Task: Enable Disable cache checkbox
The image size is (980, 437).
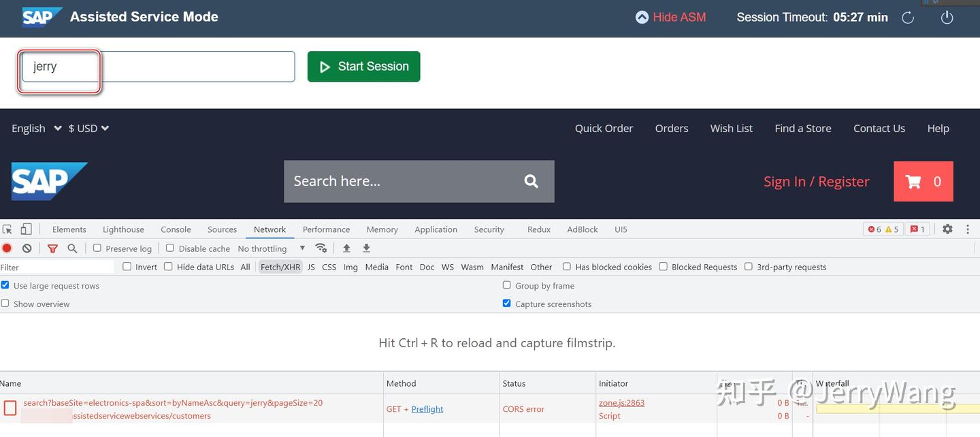Action: pos(170,248)
